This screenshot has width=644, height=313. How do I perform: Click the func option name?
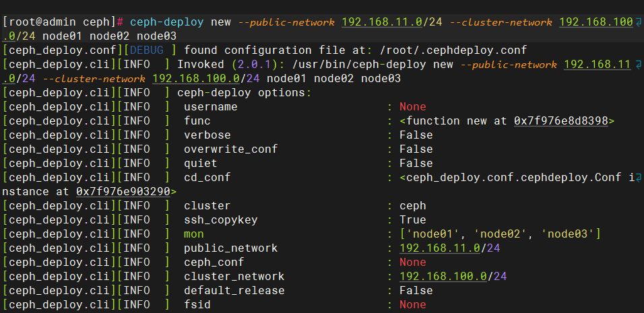point(197,120)
